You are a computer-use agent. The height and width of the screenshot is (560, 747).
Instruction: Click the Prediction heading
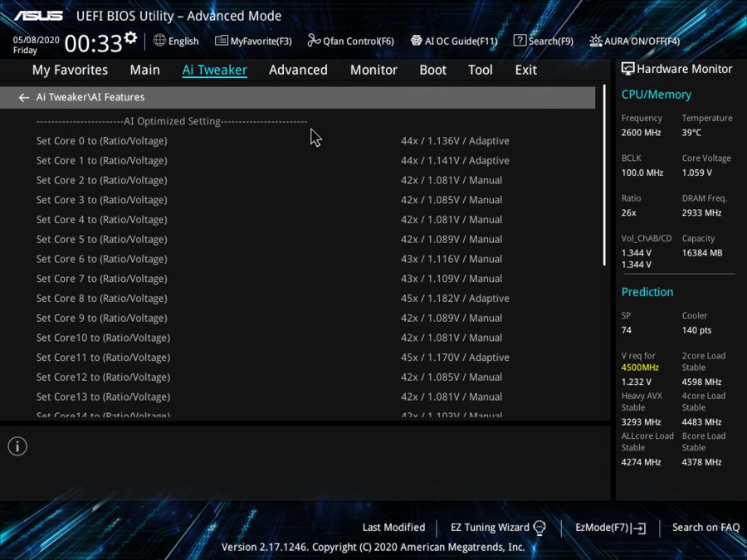[x=647, y=292]
